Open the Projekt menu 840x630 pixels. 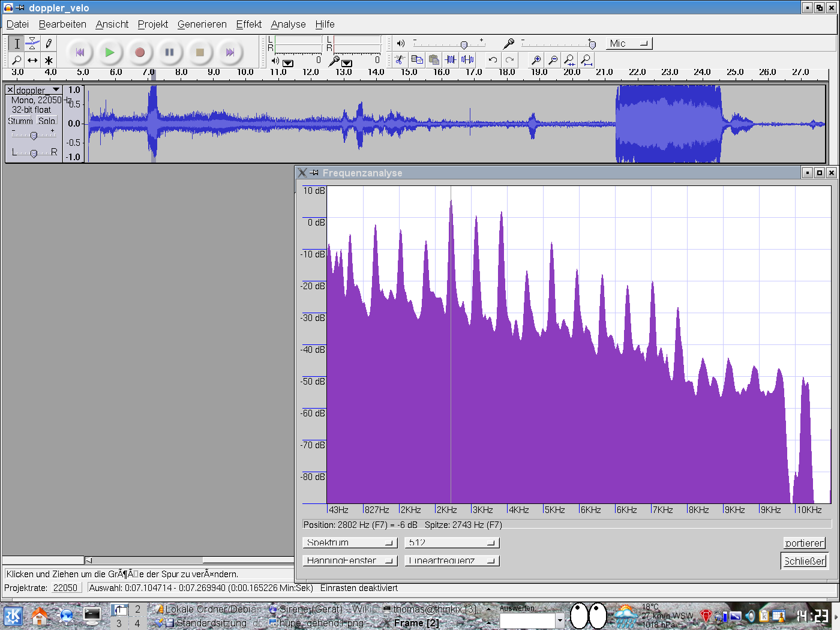point(152,24)
